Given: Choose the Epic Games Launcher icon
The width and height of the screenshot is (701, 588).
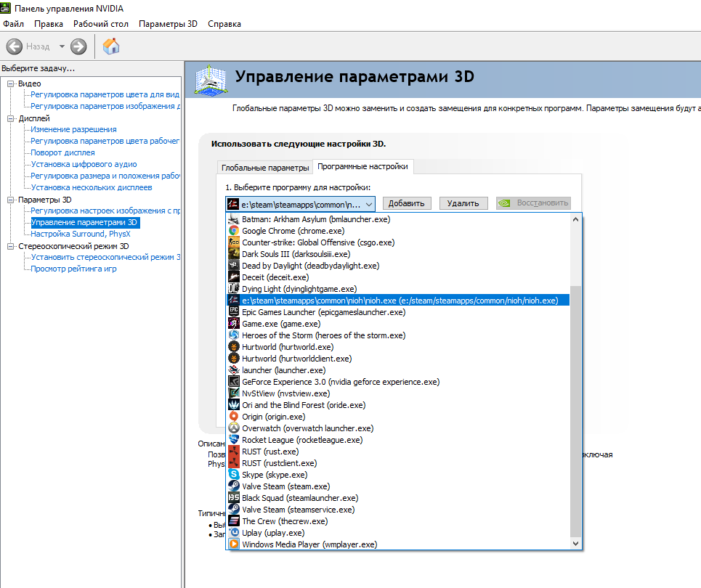Looking at the screenshot, I should (234, 312).
